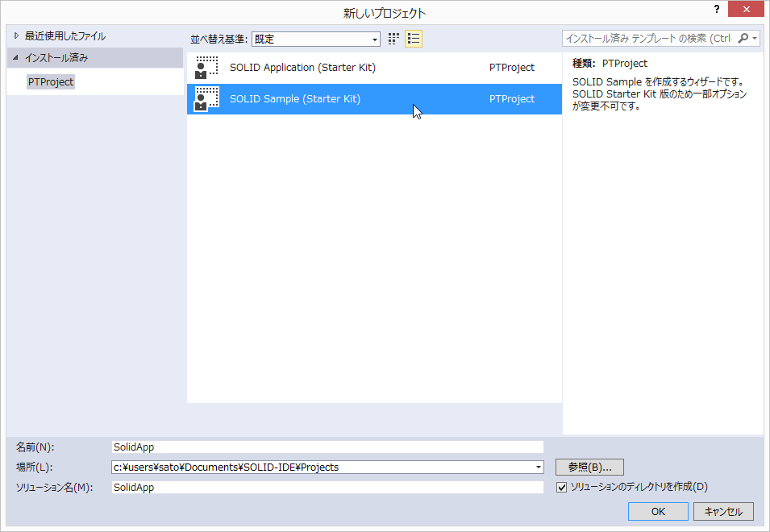Switch to medium icons list view

click(414, 39)
